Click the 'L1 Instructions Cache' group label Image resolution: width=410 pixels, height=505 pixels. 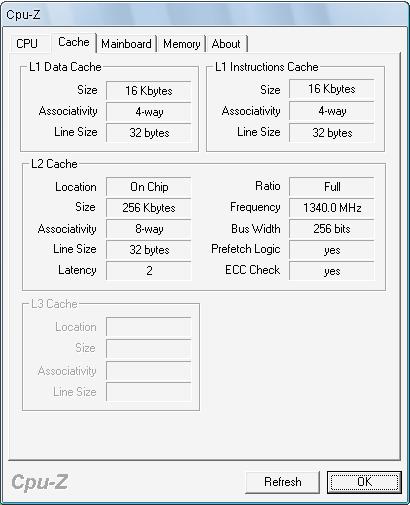click(x=267, y=67)
